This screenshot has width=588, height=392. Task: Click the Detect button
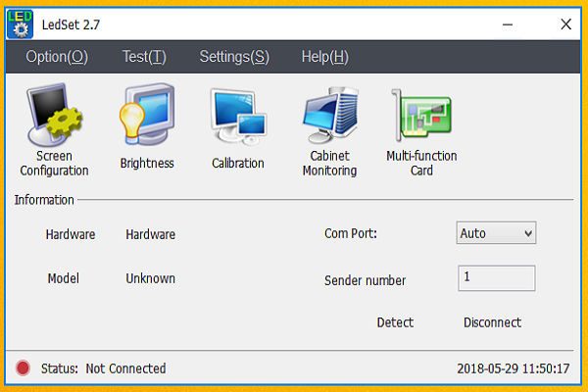pos(395,322)
